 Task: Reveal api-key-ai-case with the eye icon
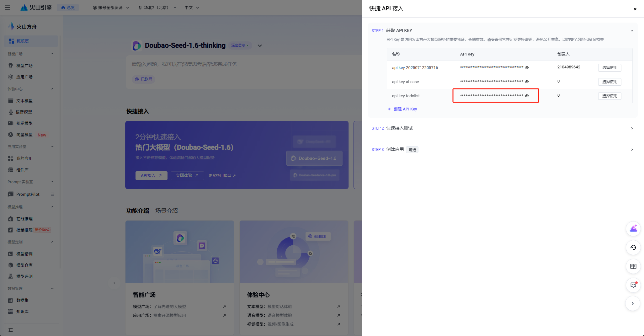(527, 82)
